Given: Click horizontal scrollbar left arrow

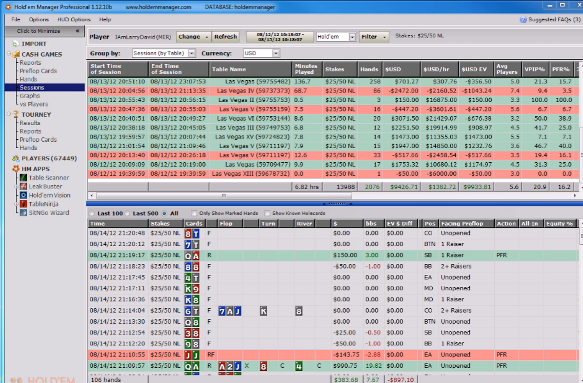Looking at the screenshot, I should tap(91, 195).
